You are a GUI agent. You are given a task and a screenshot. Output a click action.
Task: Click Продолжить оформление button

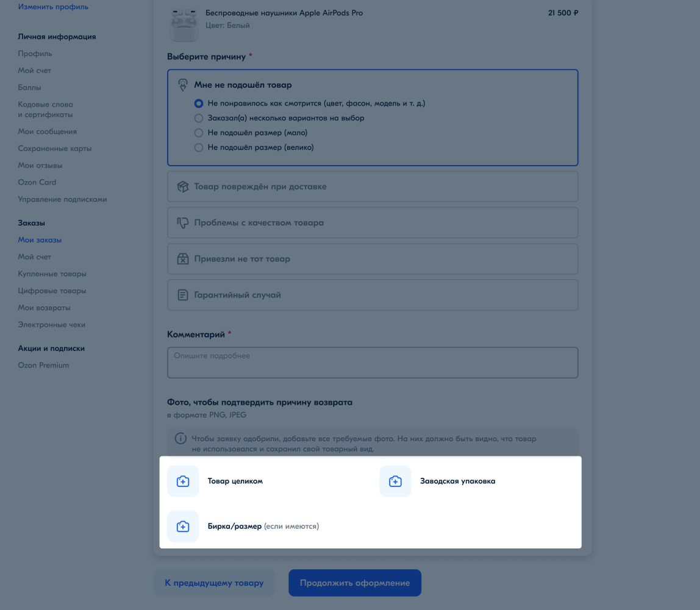point(355,583)
